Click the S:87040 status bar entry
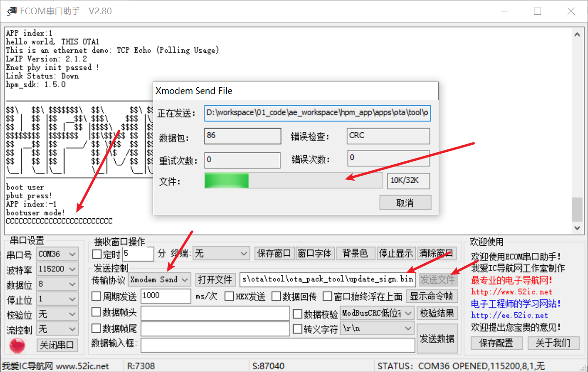Image resolution: width=588 pixels, height=372 pixels. pos(268,366)
